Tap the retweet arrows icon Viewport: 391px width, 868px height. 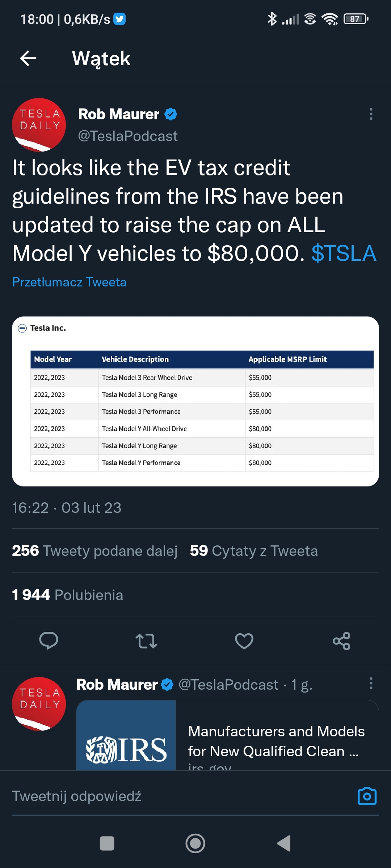[146, 641]
